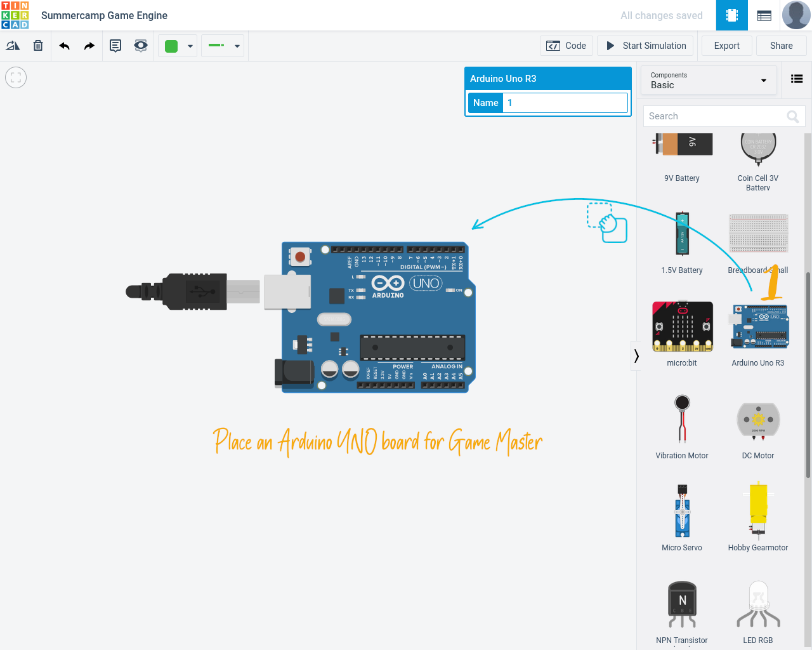The height and width of the screenshot is (650, 812).
Task: Select the 1.5V Battery component
Action: 682,242
